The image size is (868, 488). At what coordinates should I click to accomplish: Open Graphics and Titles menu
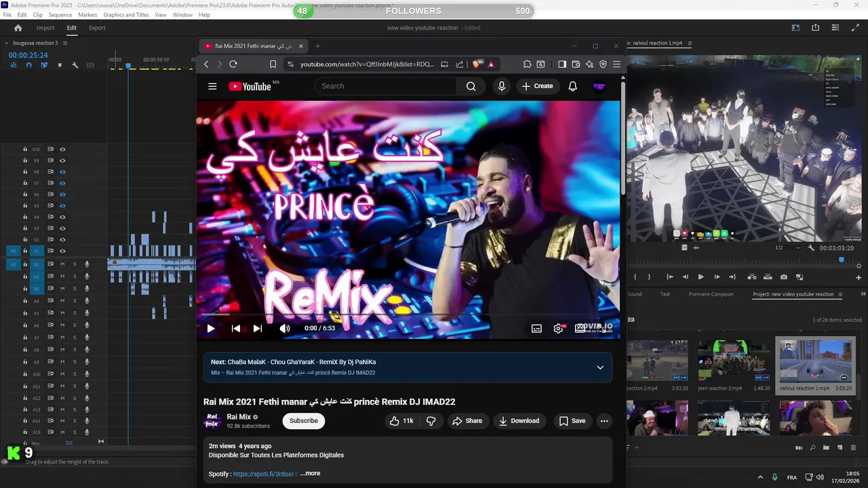click(126, 15)
